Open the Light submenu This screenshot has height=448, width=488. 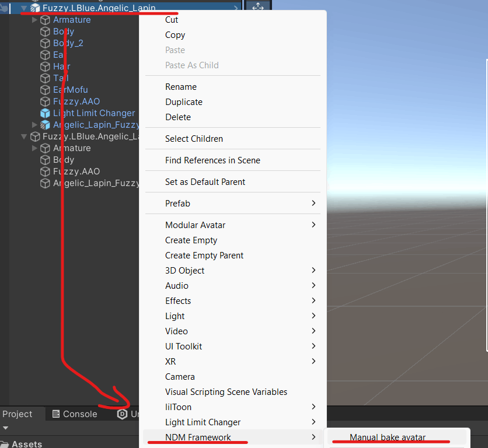(233, 316)
